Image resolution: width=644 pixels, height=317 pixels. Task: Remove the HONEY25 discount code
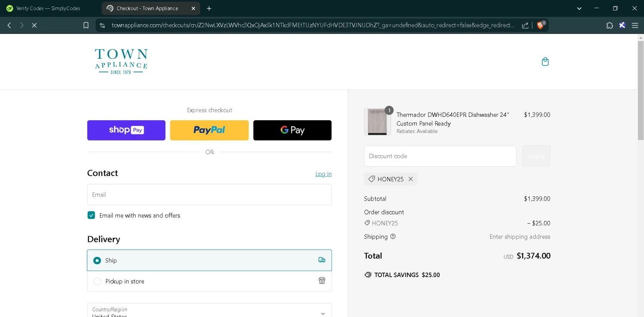pos(411,179)
